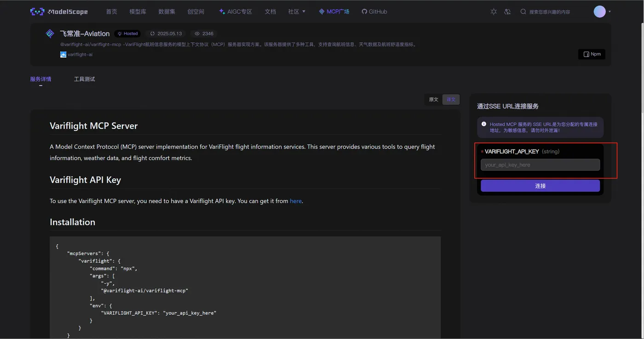Screen dimensions: 644x339
Task: Click the code line "command": "npx"
Action: (114, 269)
